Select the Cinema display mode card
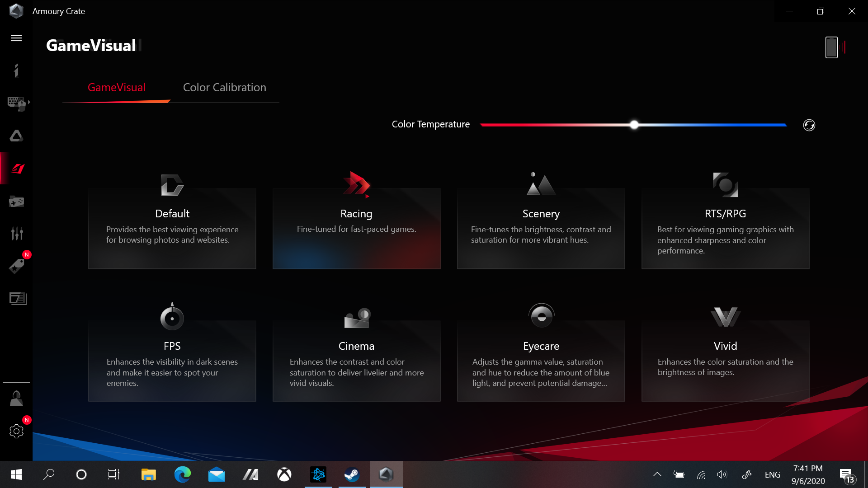The height and width of the screenshot is (488, 868). click(x=356, y=361)
